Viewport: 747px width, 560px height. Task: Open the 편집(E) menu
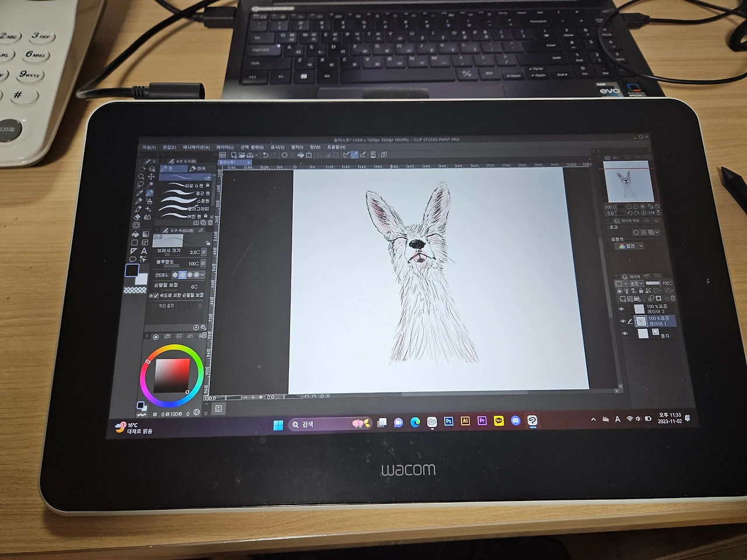coord(170,148)
